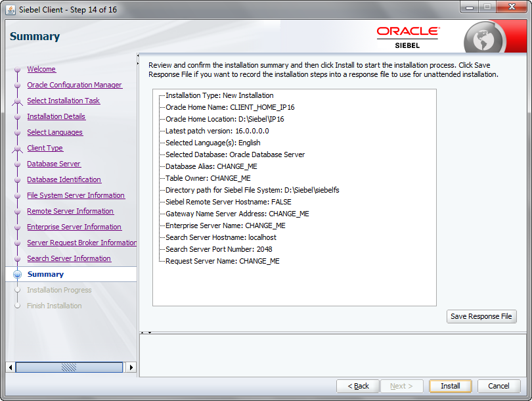Collapse message pane using up arrow splitter
The width and height of the screenshot is (532, 401).
[143, 333]
